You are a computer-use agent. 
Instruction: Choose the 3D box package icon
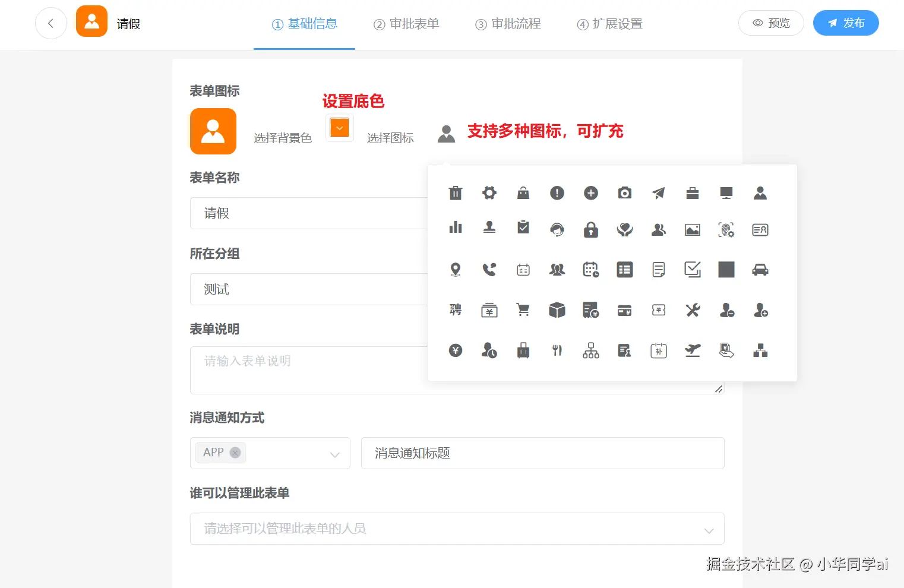point(557,310)
